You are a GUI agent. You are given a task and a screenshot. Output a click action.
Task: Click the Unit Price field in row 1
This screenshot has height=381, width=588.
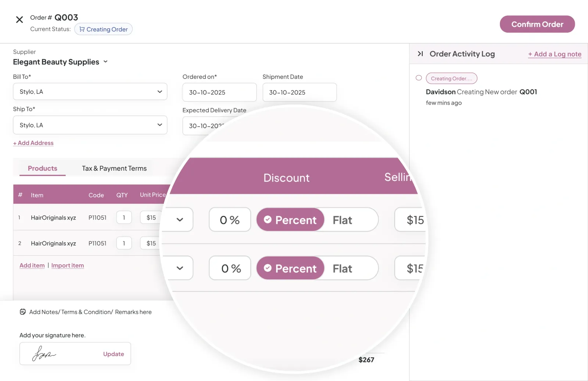151,218
